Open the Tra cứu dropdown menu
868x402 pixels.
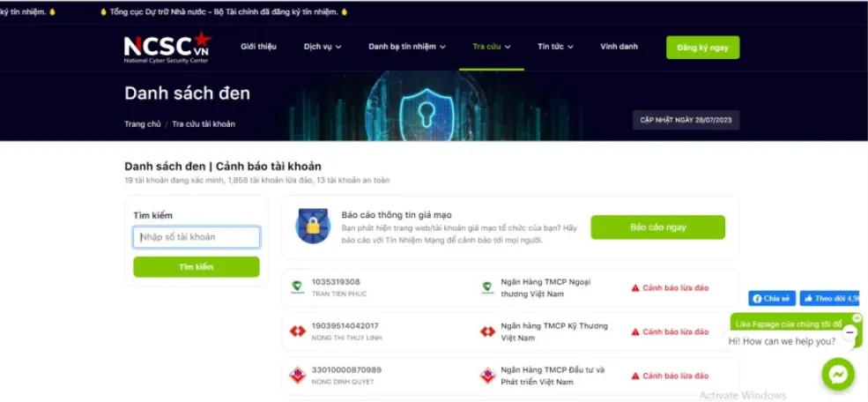[492, 47]
